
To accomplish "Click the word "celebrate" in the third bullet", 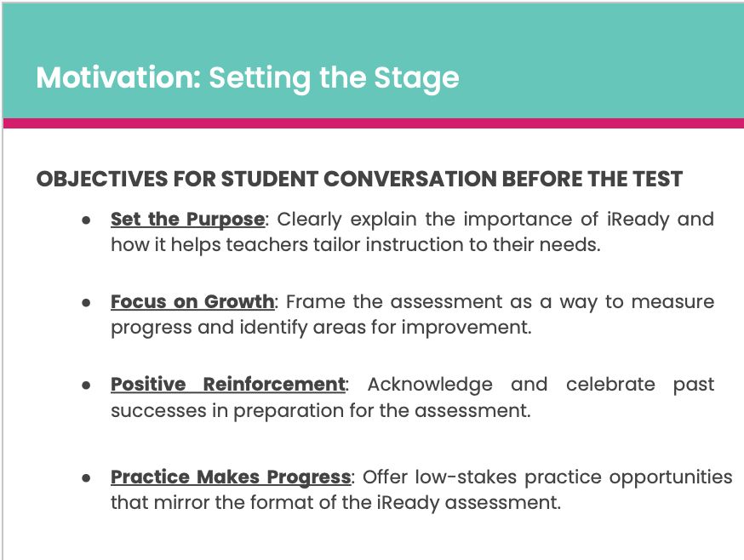I will point(610,385).
